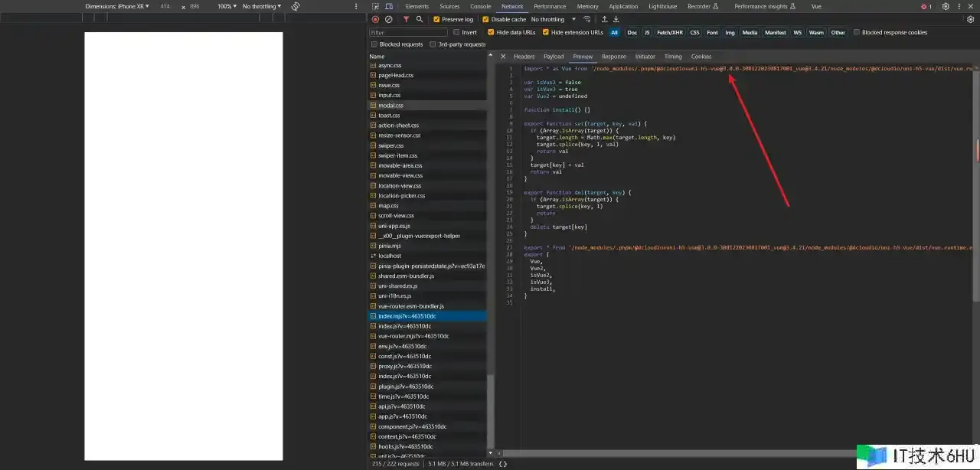Open the Recorder panel tab
Screen dimensions: 980x470
pyautogui.click(x=703, y=6)
